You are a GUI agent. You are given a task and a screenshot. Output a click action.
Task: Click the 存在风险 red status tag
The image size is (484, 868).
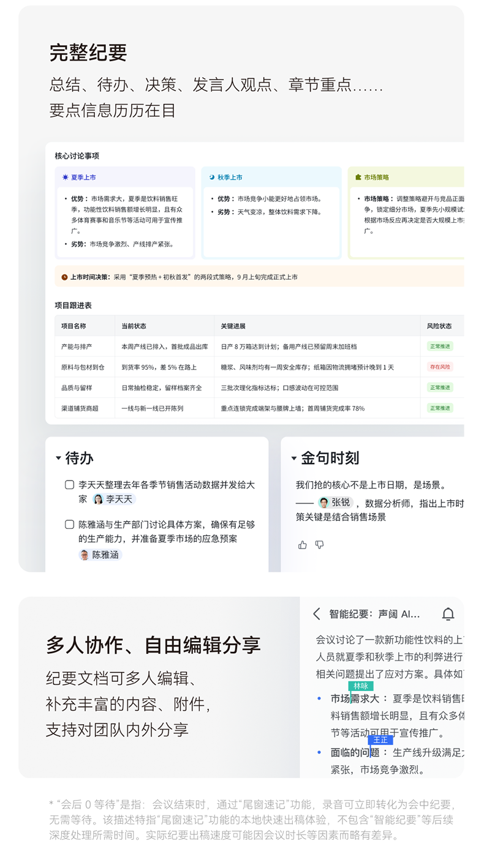[440, 367]
